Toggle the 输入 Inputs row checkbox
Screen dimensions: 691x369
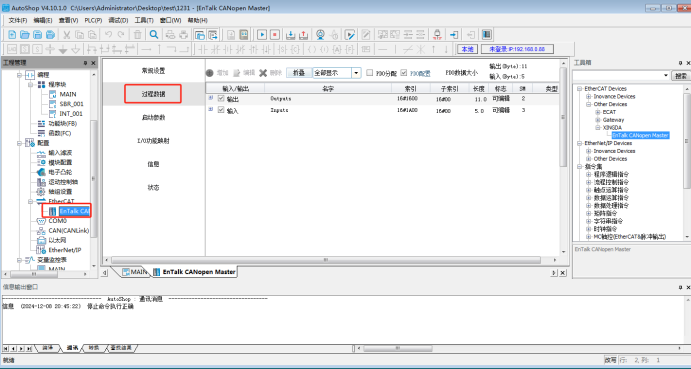tap(221, 110)
